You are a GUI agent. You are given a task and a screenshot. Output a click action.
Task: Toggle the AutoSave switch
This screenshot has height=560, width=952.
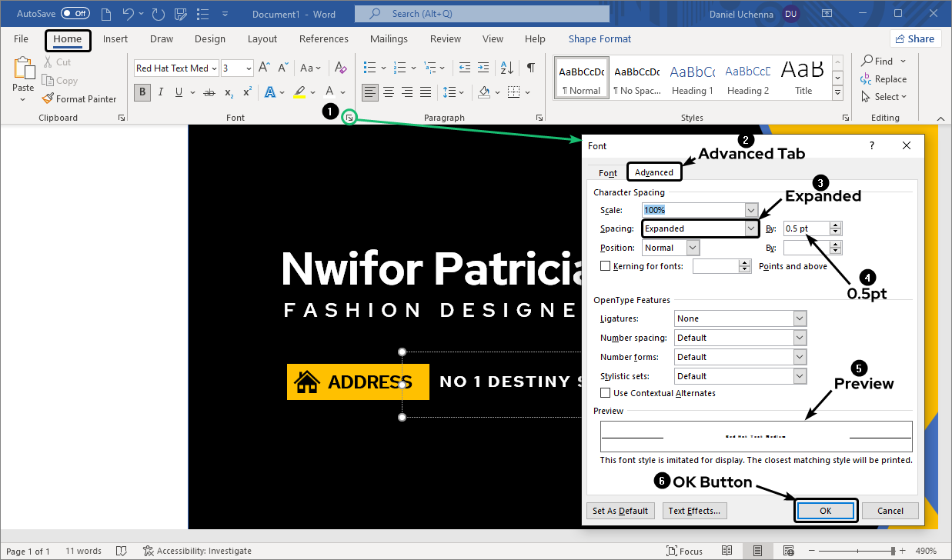(x=75, y=14)
